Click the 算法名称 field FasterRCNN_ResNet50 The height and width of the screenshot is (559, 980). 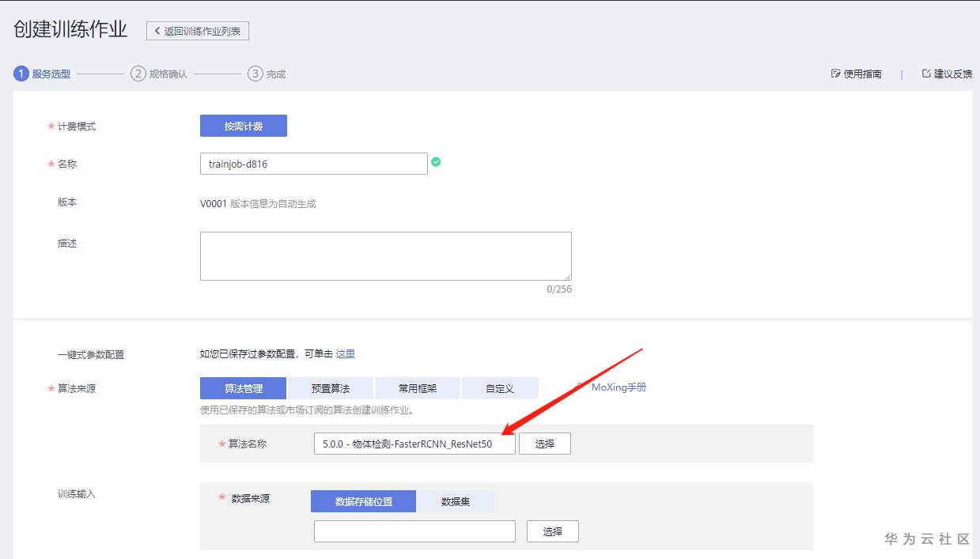click(x=414, y=444)
